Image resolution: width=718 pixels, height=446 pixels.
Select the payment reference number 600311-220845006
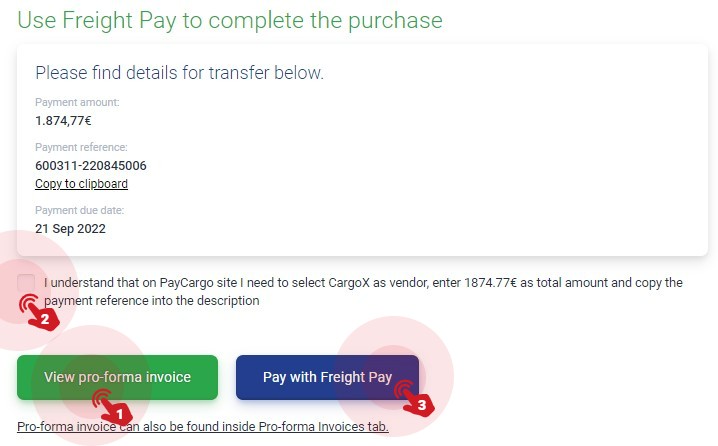coord(91,165)
